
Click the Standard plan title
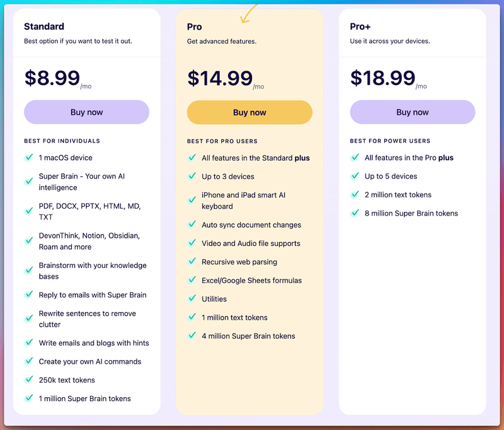click(44, 26)
